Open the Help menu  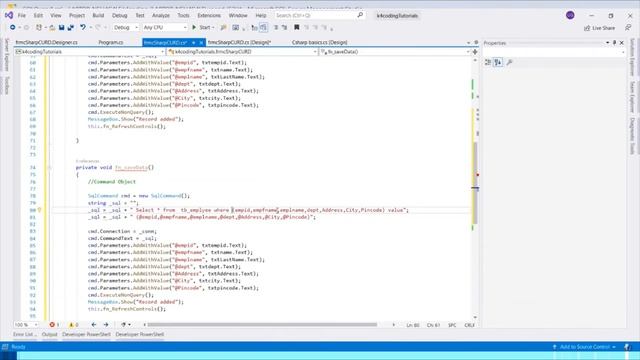pyautogui.click(x=261, y=16)
